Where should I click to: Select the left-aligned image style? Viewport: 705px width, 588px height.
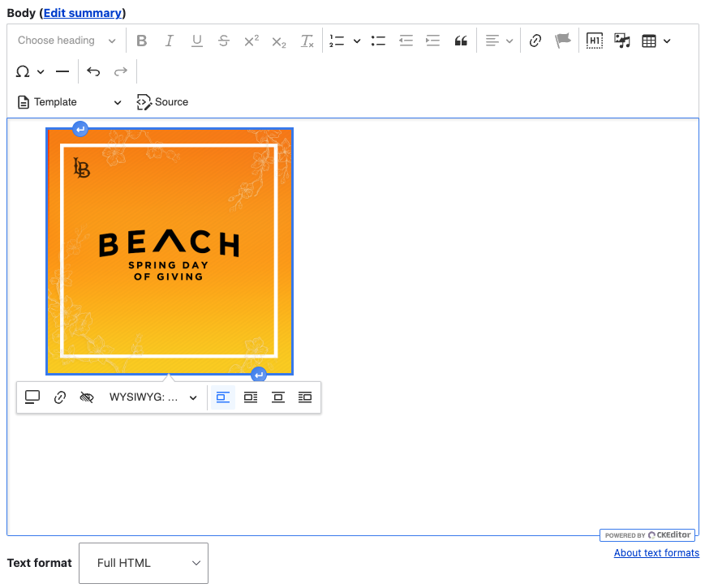pos(223,397)
